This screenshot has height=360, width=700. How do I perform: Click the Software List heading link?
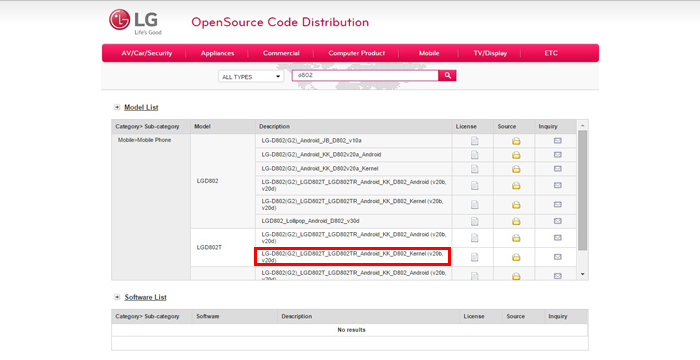(146, 297)
